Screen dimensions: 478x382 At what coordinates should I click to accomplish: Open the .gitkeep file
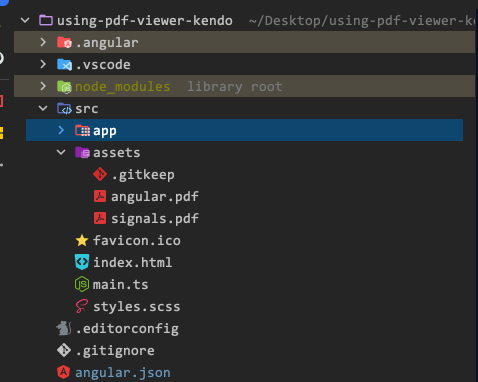pyautogui.click(x=143, y=175)
